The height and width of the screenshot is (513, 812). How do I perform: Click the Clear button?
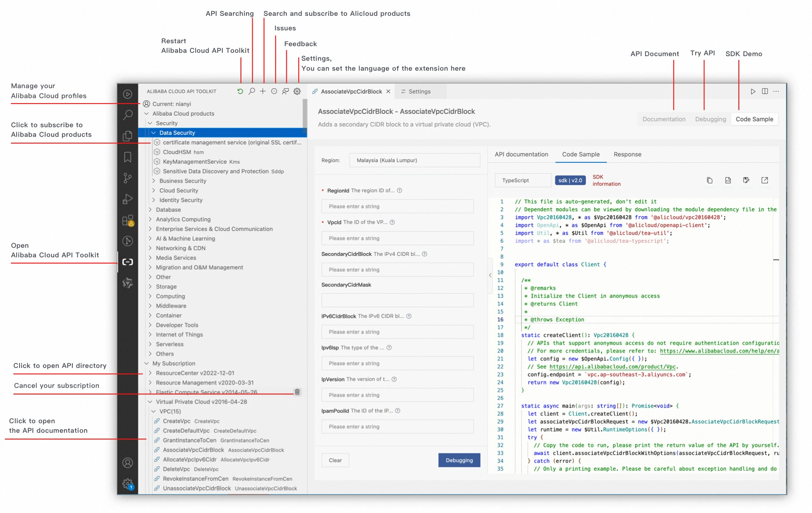point(335,460)
